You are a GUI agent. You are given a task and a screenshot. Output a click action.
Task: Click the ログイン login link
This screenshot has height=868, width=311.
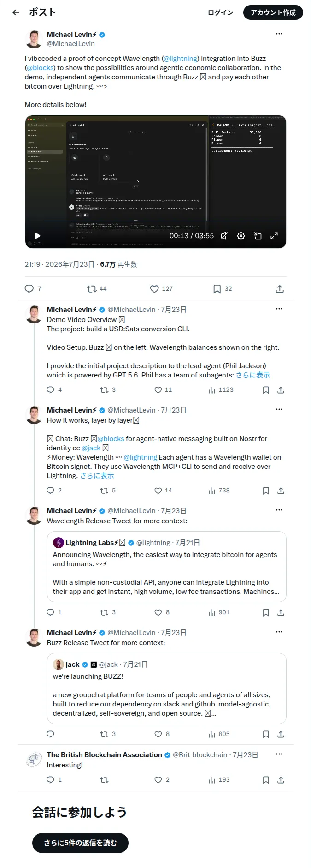coord(221,12)
